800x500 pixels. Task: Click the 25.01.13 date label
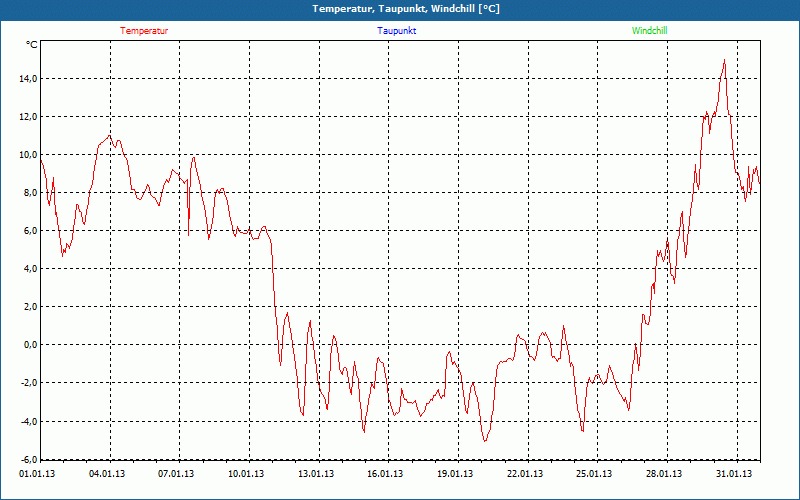(594, 474)
